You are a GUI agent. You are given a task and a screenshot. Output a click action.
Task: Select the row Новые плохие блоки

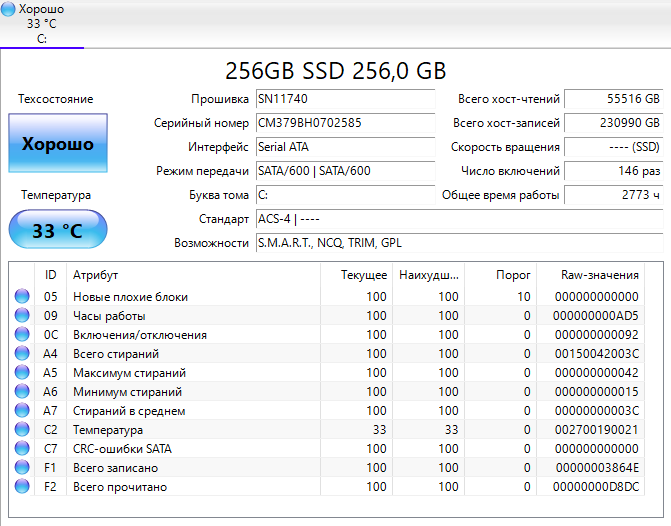pos(327,296)
